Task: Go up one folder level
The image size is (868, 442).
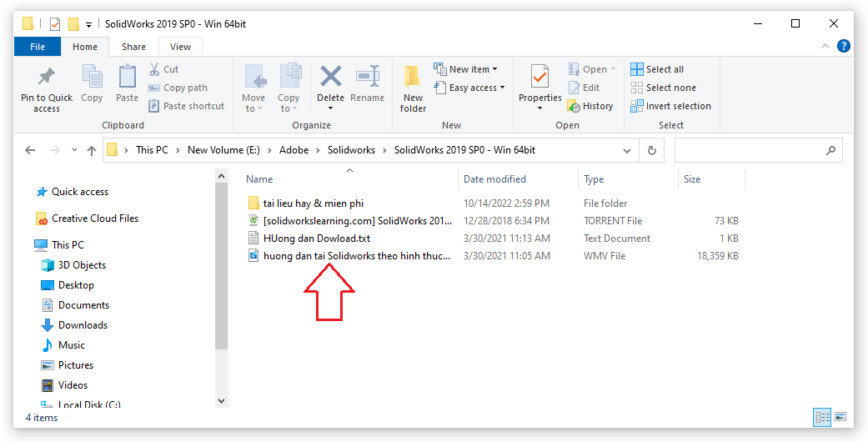Action: pos(92,151)
